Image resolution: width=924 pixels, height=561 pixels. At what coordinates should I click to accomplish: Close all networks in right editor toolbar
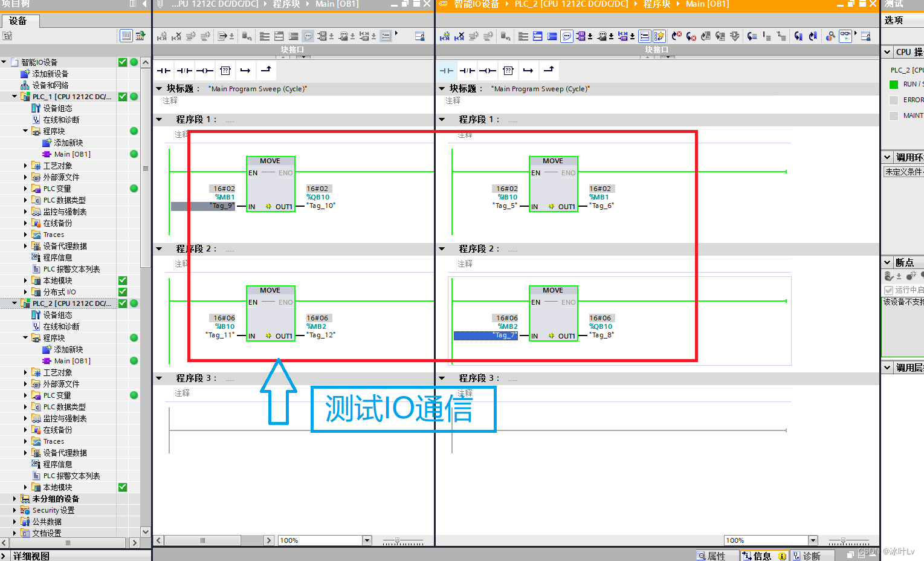[552, 36]
